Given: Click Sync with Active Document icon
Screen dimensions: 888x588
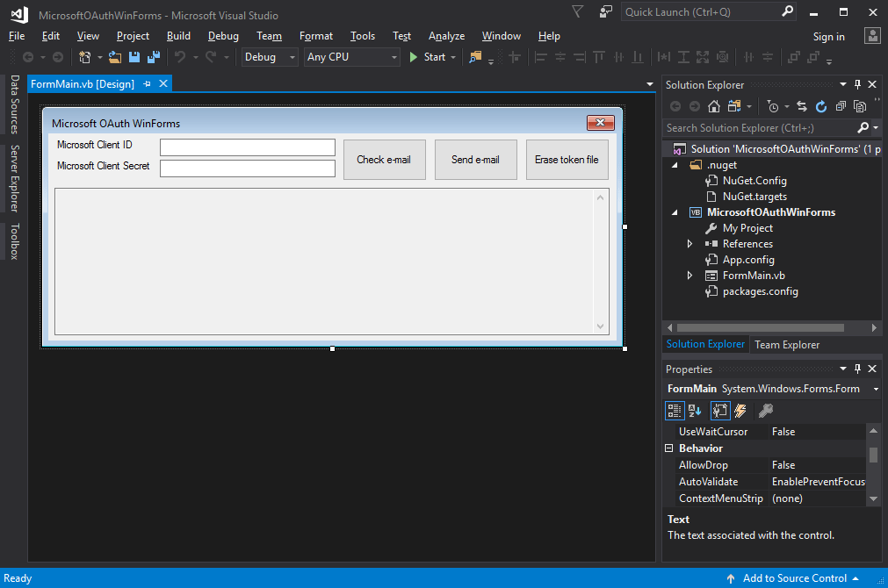Looking at the screenshot, I should point(802,106).
